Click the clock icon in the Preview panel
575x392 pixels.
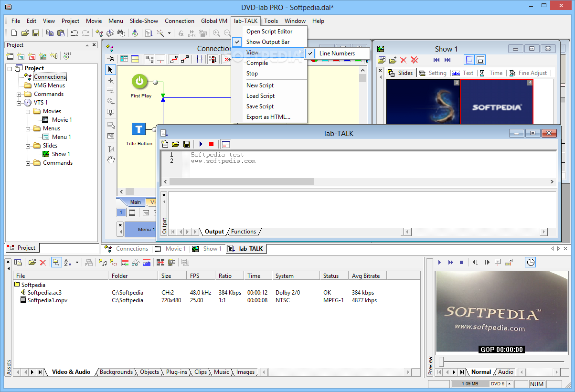(531, 262)
